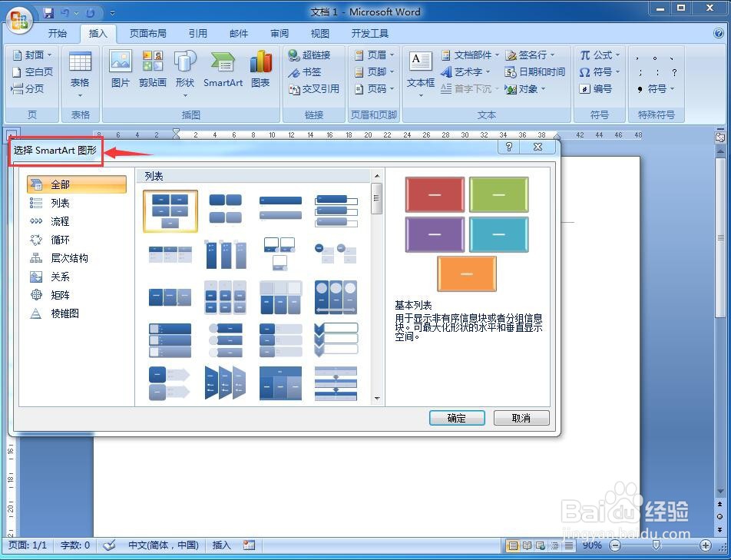
Task: Switch to print layout view in status bar
Action: coord(513,545)
